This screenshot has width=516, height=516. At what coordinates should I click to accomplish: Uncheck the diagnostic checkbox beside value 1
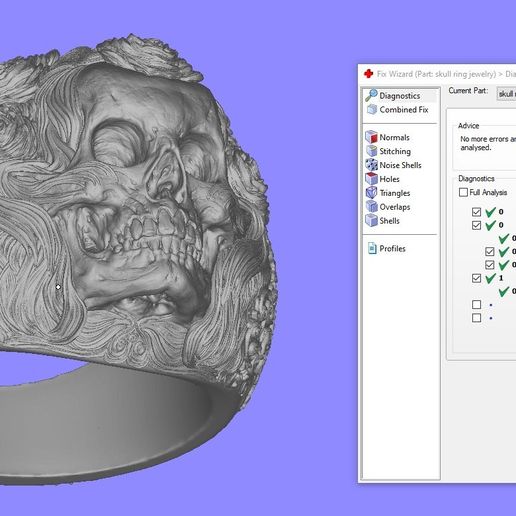(x=476, y=278)
